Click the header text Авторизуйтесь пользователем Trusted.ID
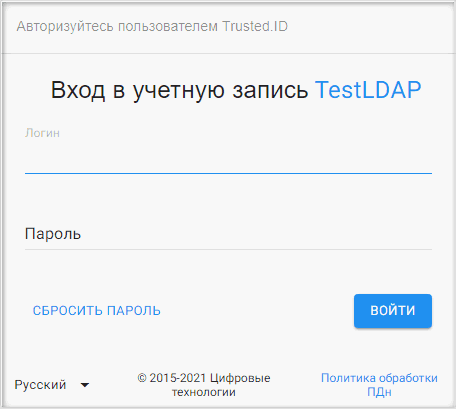The image size is (456, 409). click(152, 26)
